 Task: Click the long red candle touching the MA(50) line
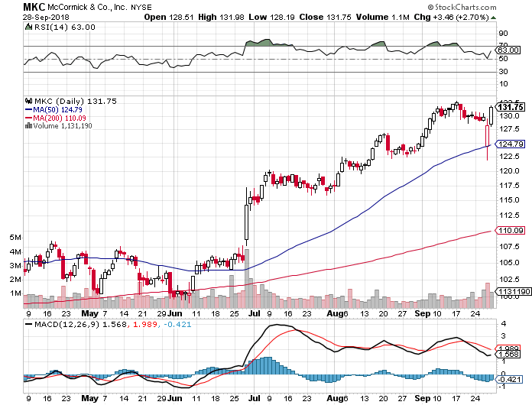(488, 139)
